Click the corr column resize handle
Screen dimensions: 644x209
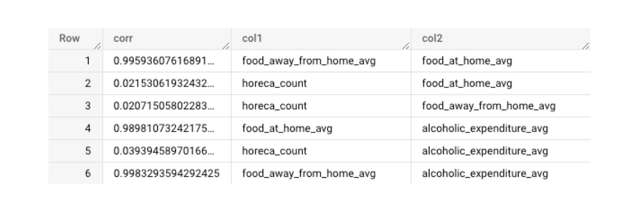click(x=226, y=46)
